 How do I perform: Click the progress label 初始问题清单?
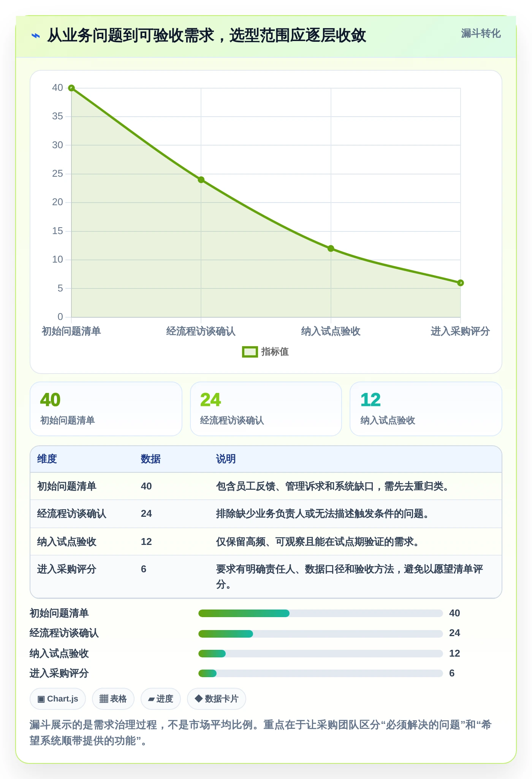59,613
